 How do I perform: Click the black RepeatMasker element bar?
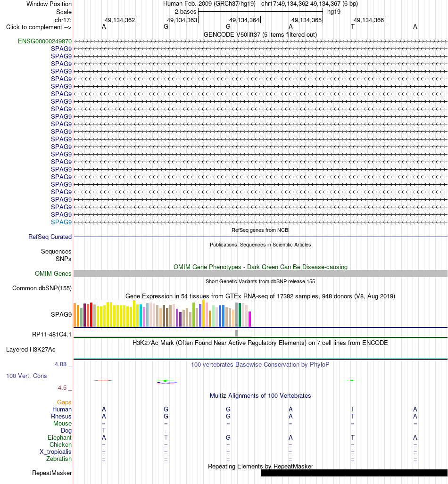[x=354, y=473]
